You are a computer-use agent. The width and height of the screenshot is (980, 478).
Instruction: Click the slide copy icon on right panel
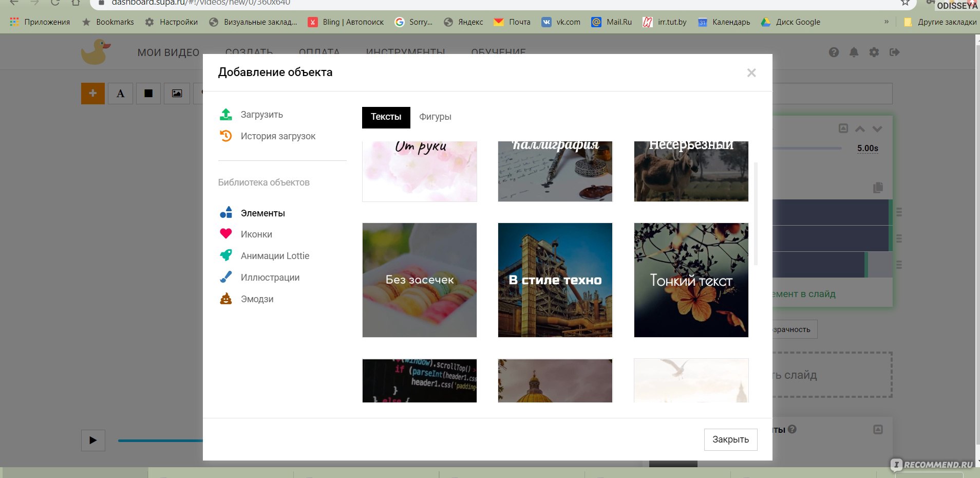[x=878, y=188]
